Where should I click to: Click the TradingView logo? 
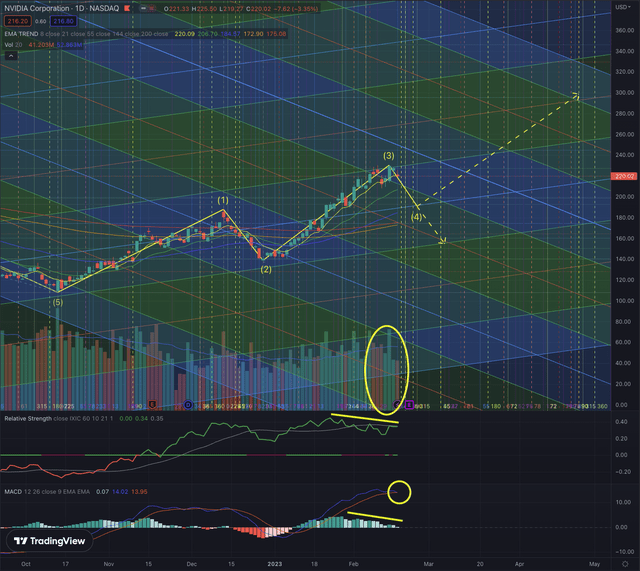tap(49, 541)
